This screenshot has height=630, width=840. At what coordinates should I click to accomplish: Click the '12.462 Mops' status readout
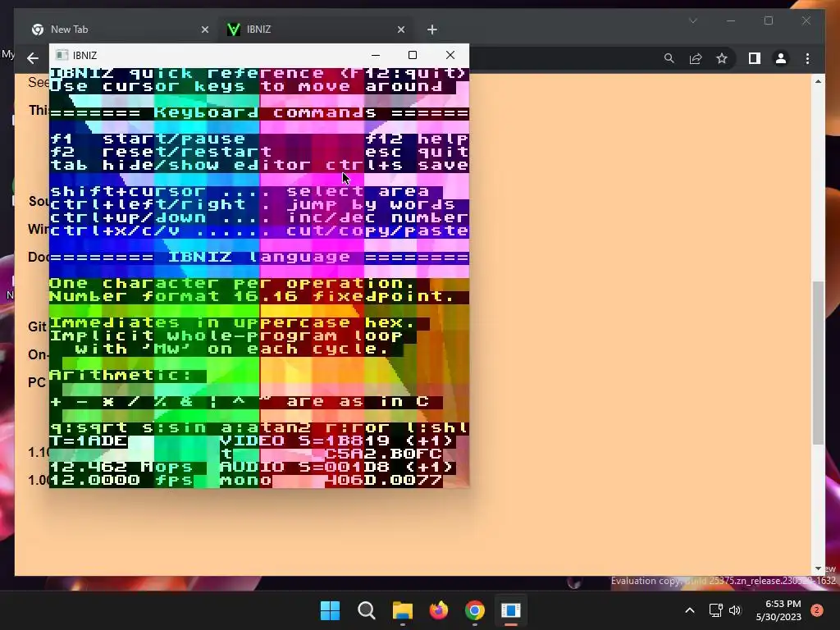click(121, 467)
